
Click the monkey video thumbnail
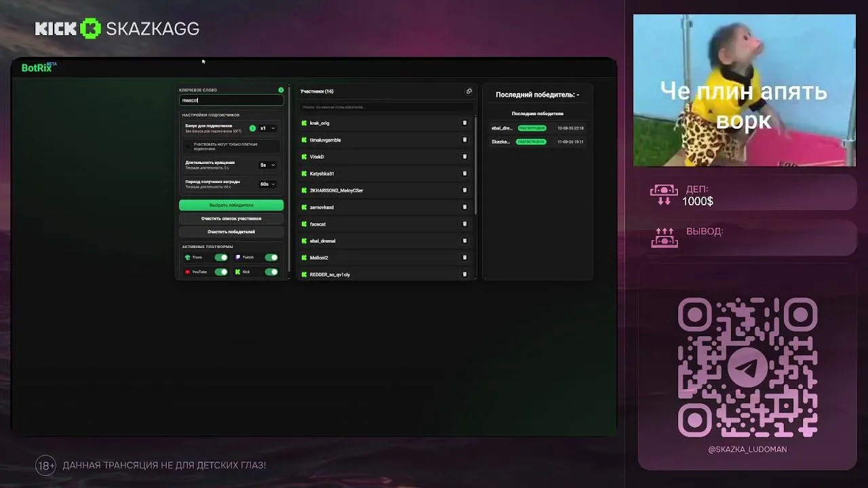point(745,90)
